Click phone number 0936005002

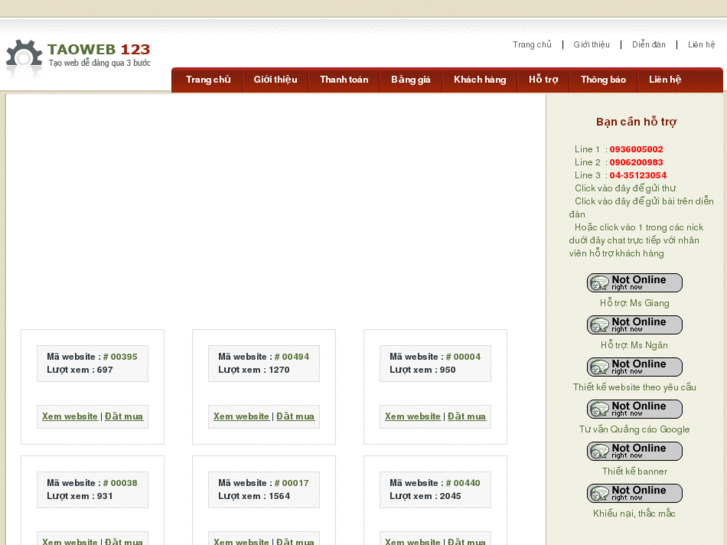pos(636,149)
